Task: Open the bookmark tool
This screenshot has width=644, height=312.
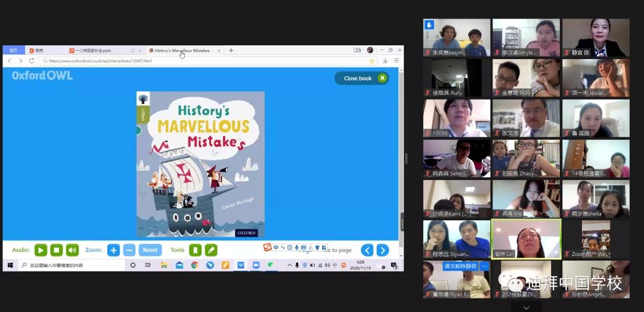Action: tap(195, 250)
